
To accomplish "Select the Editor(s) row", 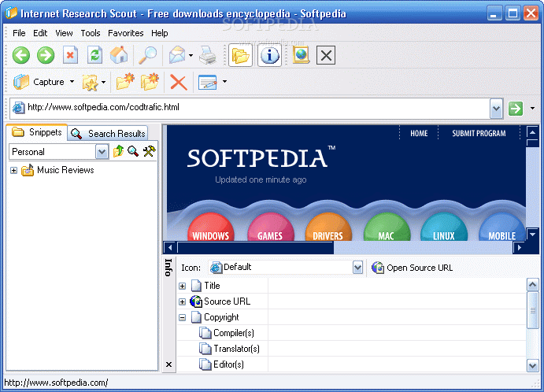I will [351, 364].
